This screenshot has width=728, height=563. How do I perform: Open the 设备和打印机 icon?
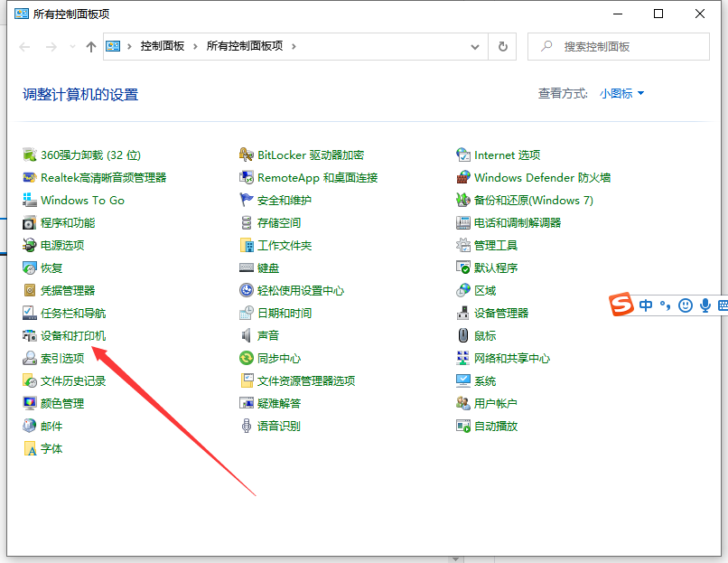click(x=30, y=336)
